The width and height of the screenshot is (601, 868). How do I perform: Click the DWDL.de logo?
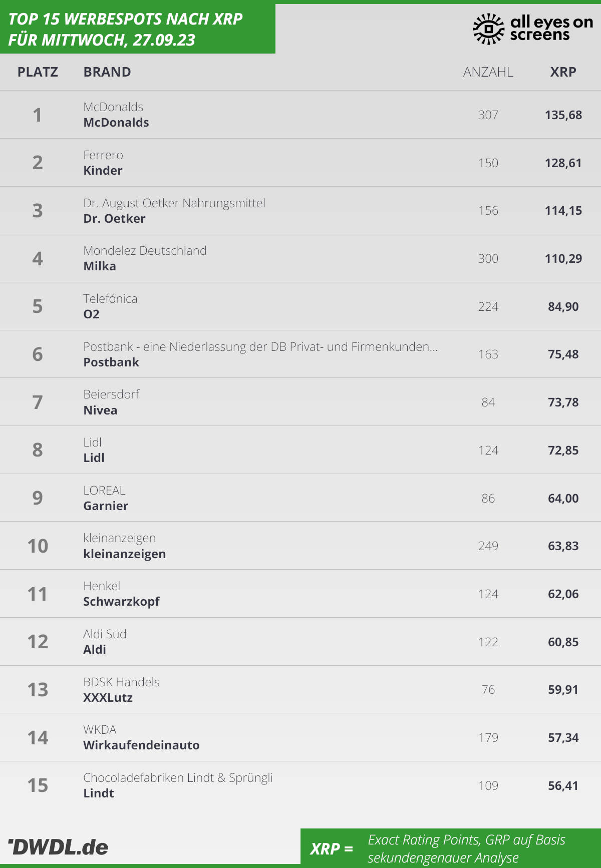[58, 847]
